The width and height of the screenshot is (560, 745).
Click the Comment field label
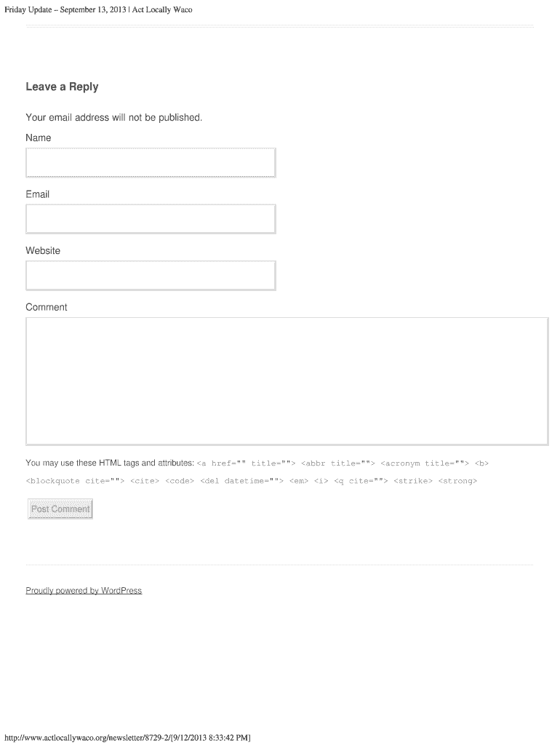point(47,308)
